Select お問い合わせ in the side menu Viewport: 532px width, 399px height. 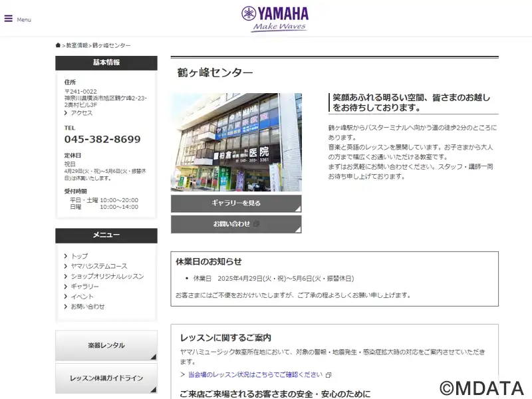(x=88, y=307)
